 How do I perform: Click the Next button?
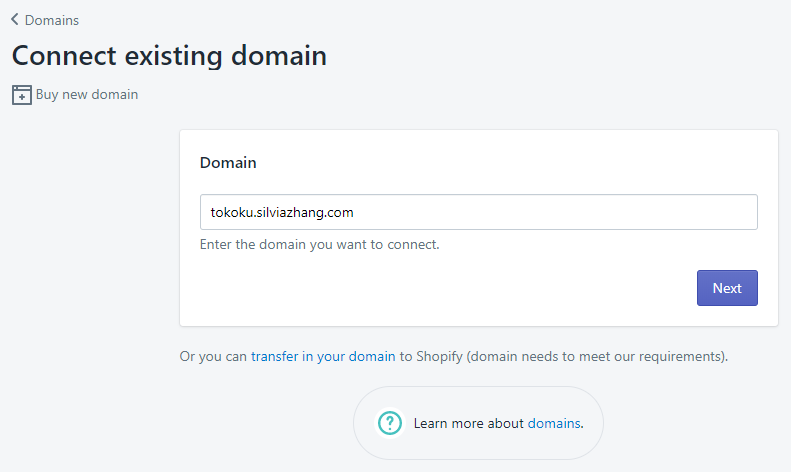(727, 288)
